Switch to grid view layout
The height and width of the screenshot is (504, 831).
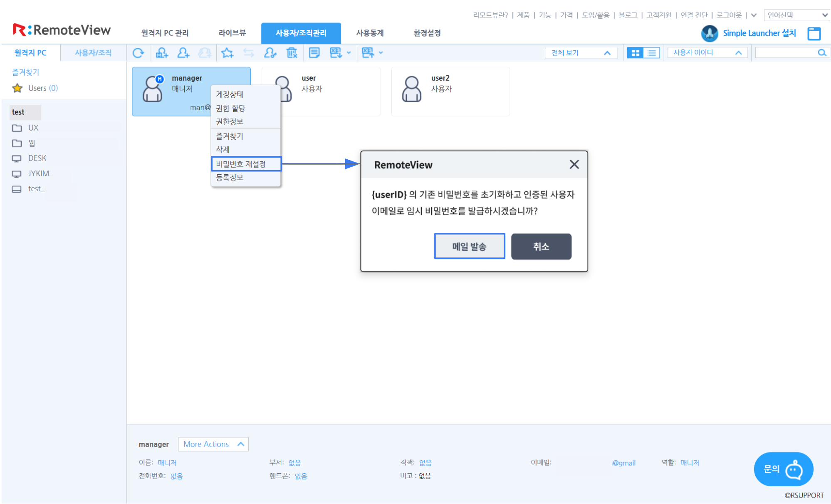point(635,53)
